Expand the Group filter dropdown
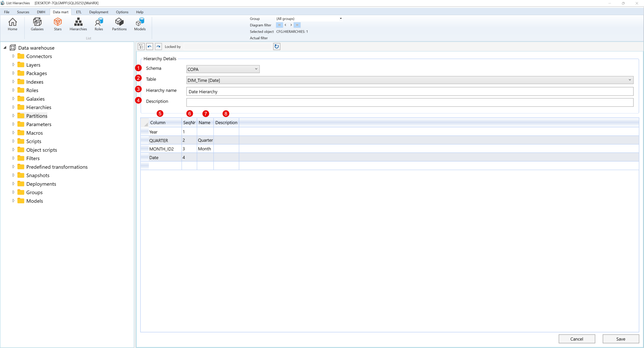 point(340,18)
